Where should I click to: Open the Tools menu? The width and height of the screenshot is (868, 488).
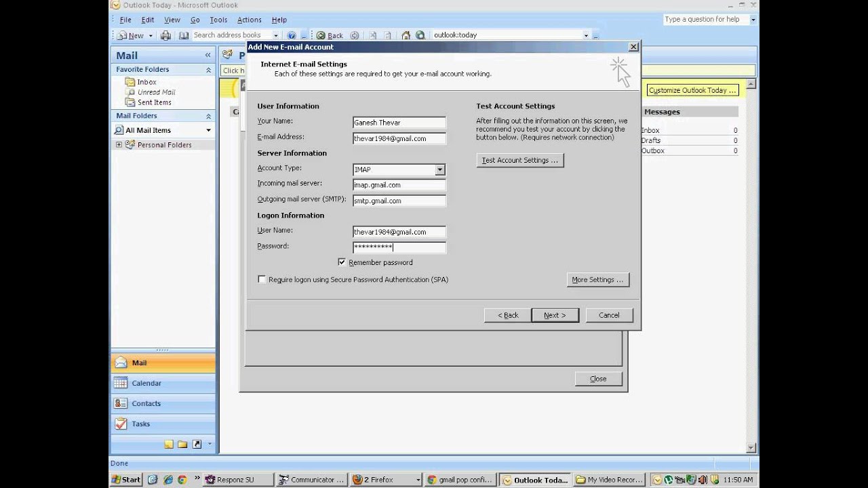tap(218, 20)
